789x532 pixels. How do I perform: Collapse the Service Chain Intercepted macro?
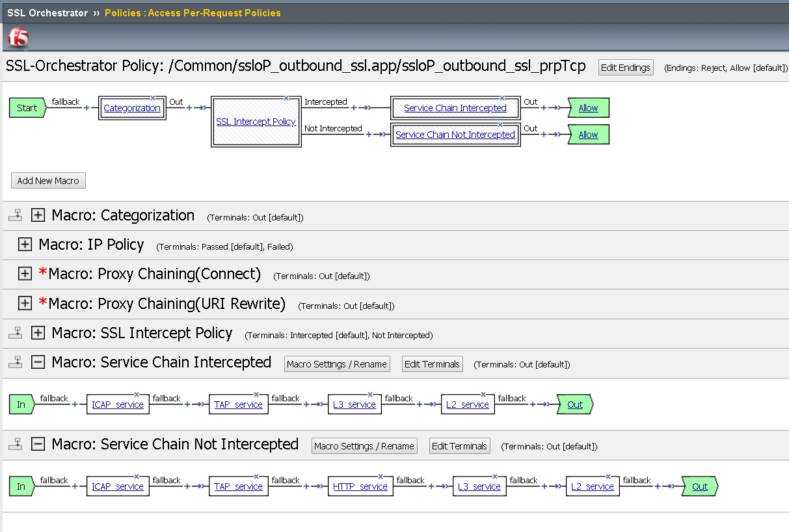pos(38,362)
